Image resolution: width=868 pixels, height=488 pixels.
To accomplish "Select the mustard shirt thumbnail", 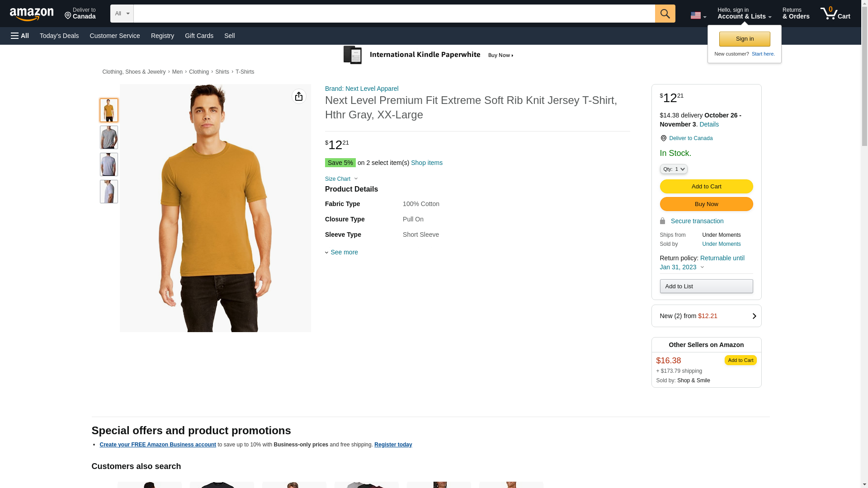I will [x=108, y=110].
